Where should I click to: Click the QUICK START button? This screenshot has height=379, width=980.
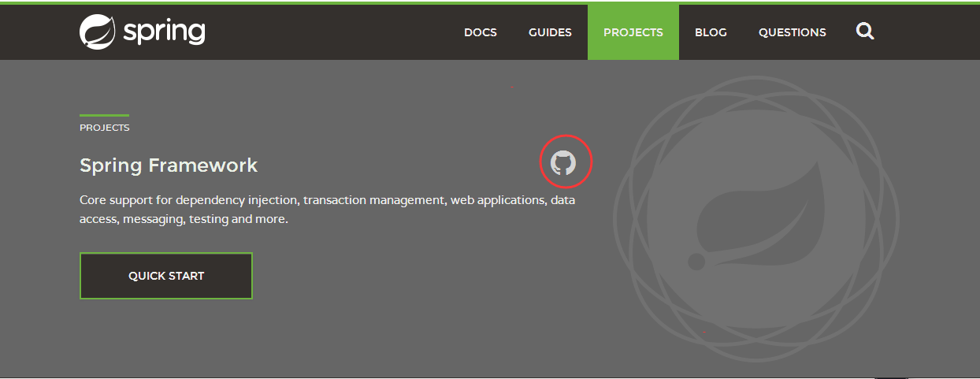[x=166, y=276]
